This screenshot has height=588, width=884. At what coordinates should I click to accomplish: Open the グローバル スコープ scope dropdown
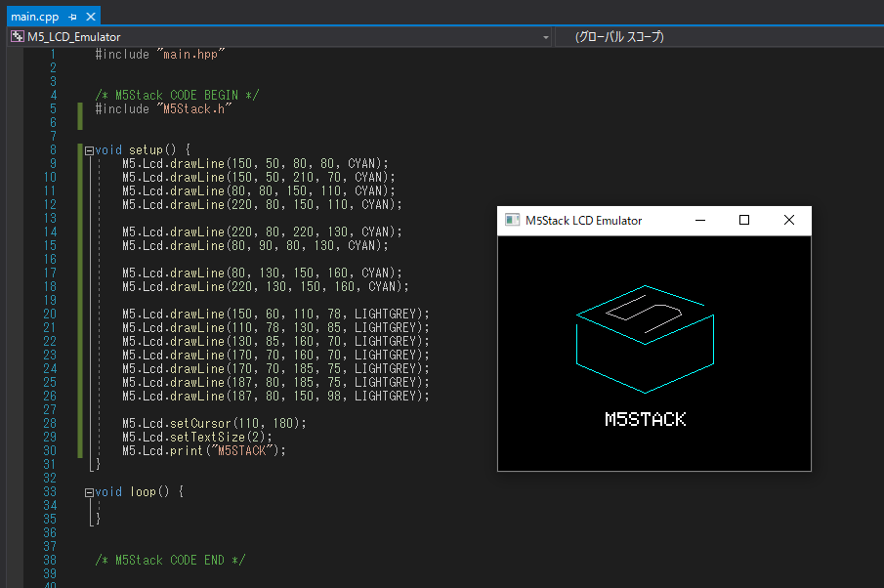(719, 37)
